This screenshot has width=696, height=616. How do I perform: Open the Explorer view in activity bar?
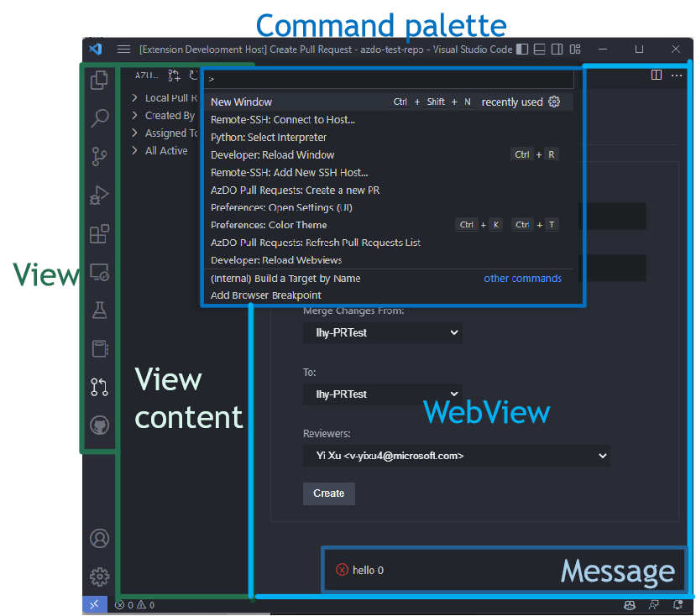tap(99, 81)
